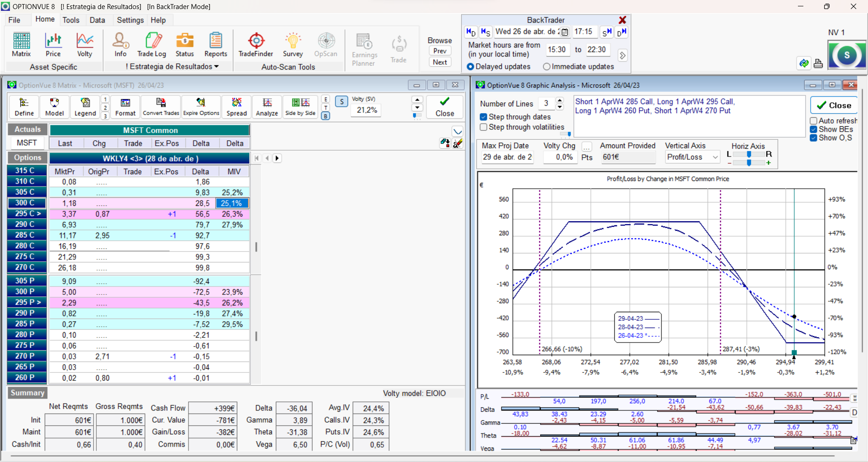This screenshot has height=462, width=868.
Task: Open the Tools menu
Action: coord(71,20)
